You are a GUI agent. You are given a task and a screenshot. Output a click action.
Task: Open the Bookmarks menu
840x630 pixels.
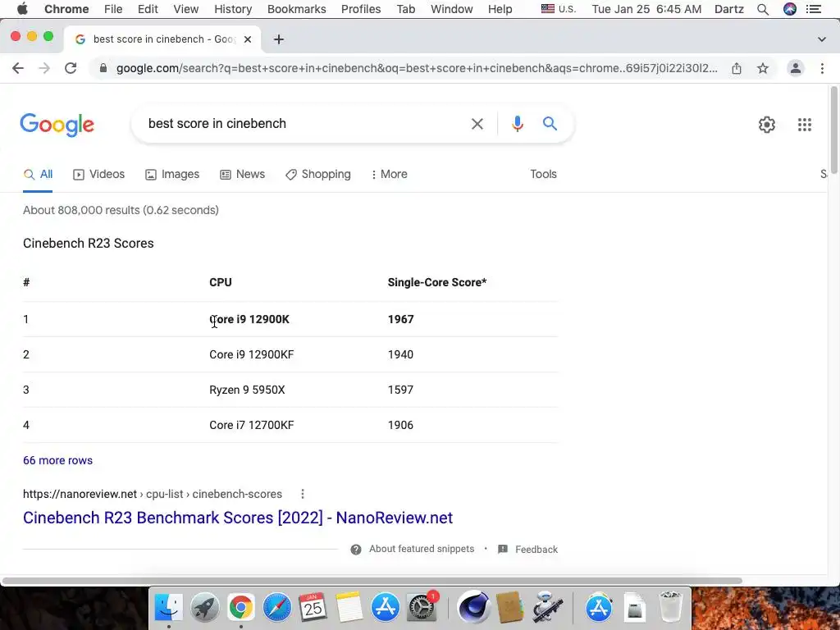tap(296, 9)
